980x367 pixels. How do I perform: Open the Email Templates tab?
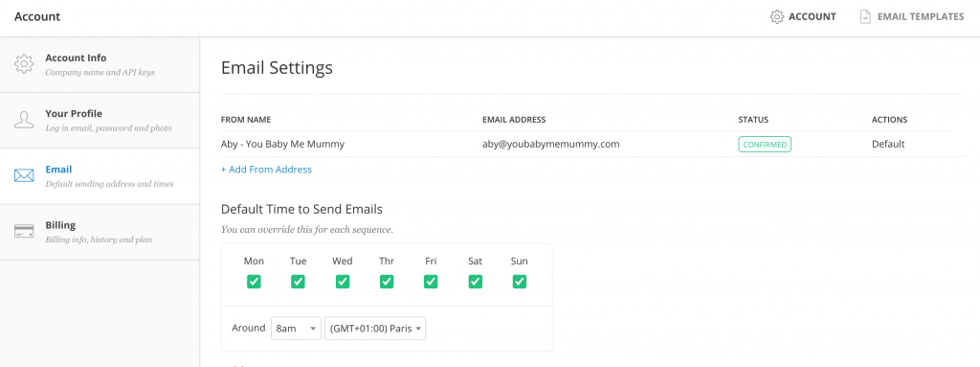(912, 17)
